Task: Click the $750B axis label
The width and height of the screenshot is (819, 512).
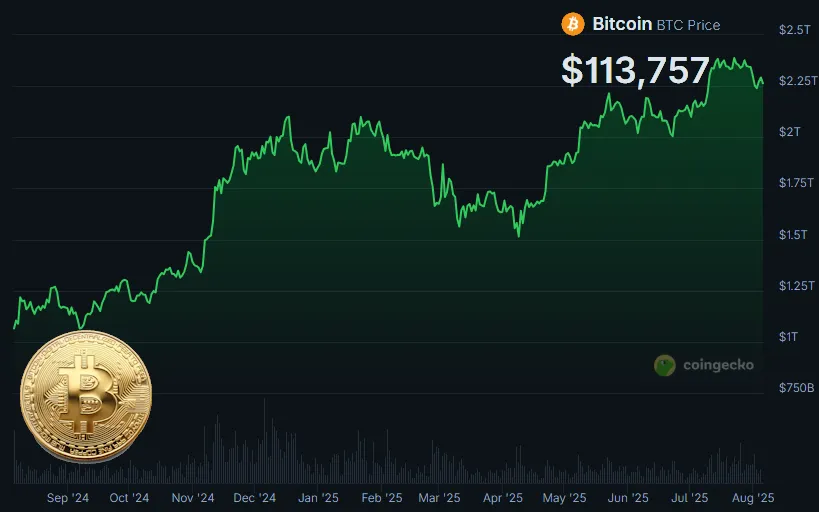Action: tap(796, 388)
